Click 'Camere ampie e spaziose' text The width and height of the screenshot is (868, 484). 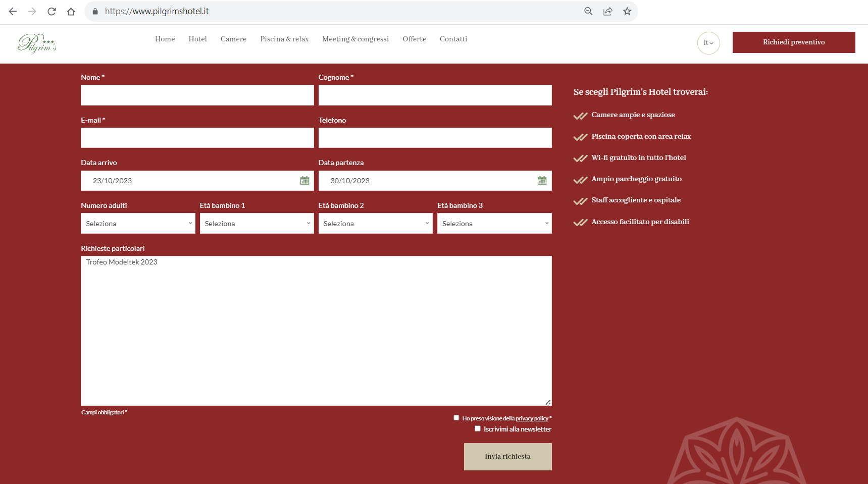[633, 115]
